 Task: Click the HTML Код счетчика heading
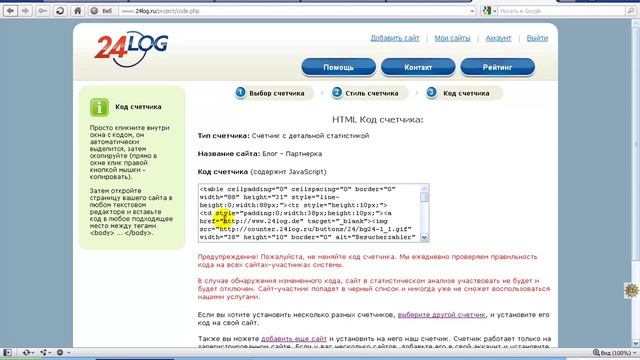click(378, 120)
